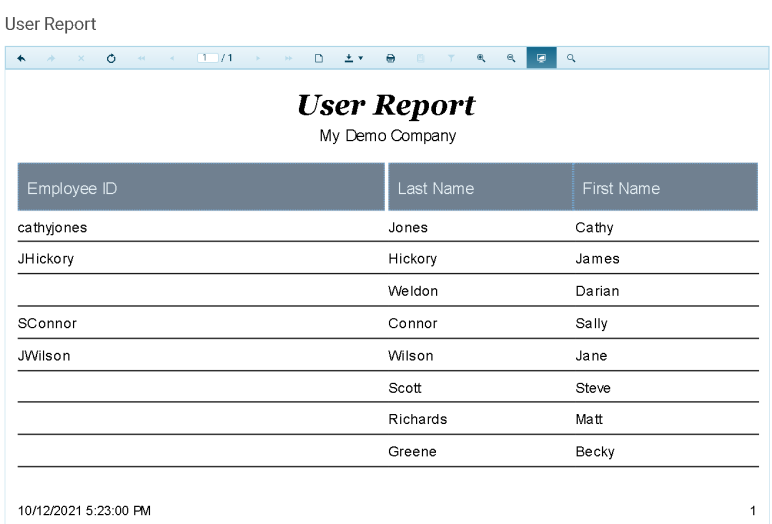
Task: Select the JHickory employee ID cell
Action: coord(46,259)
